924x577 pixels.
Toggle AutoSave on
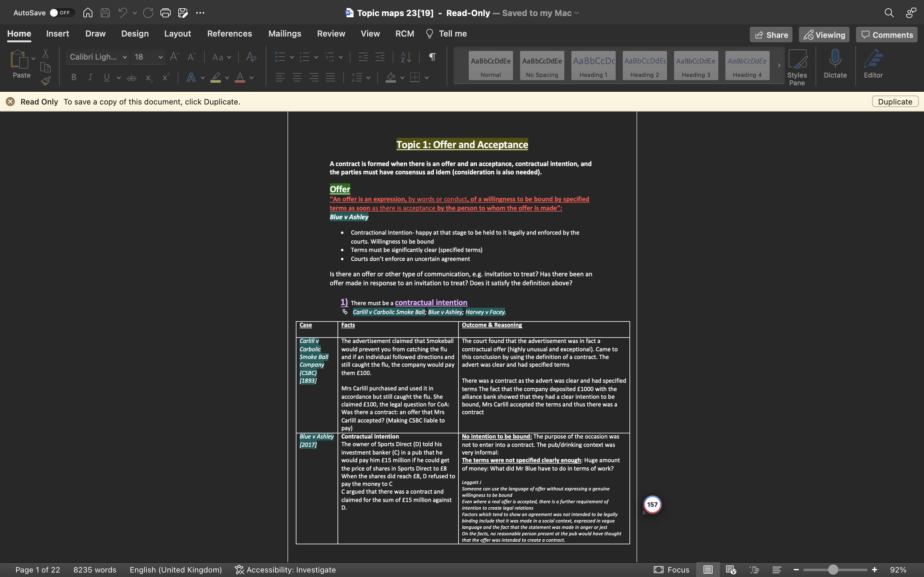click(61, 13)
